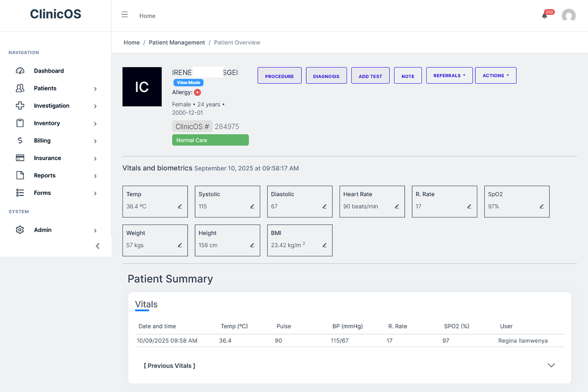The width and height of the screenshot is (588, 392).
Task: Open Admin settings under System
Action: (20, 230)
